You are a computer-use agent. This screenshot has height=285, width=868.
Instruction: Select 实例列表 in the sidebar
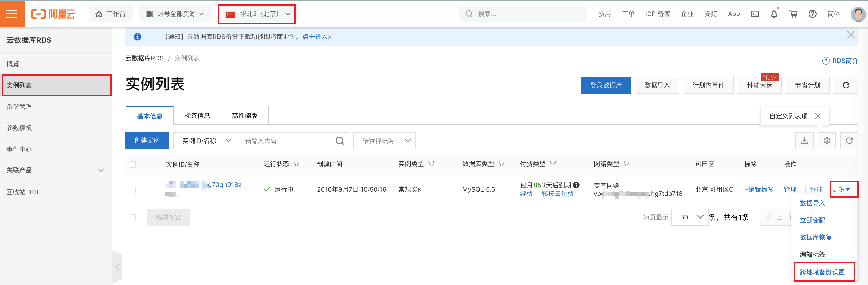[56, 85]
